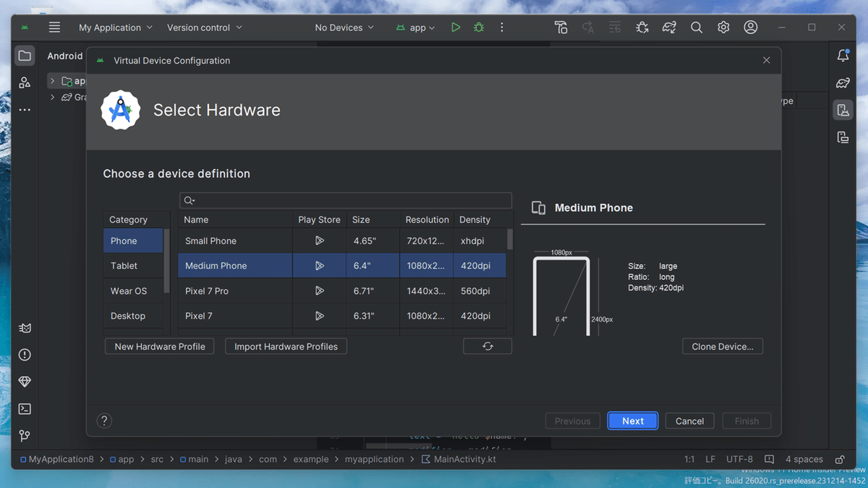Open the Resource Manager sidebar icon
The width and height of the screenshot is (868, 488).
pos(25,83)
